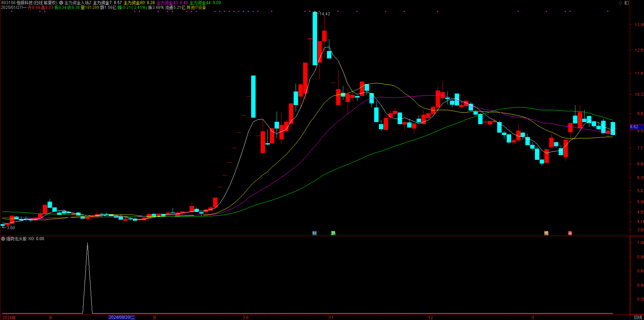Screen dimensions: 644x320
Task: Click the month 9 marker on the time axis
Action: [155, 317]
